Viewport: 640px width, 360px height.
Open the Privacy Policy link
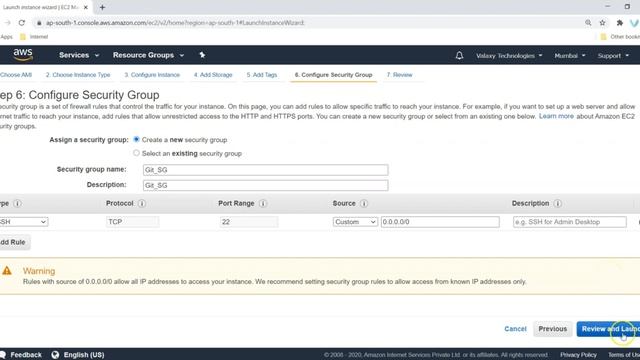pyautogui.click(x=578, y=355)
